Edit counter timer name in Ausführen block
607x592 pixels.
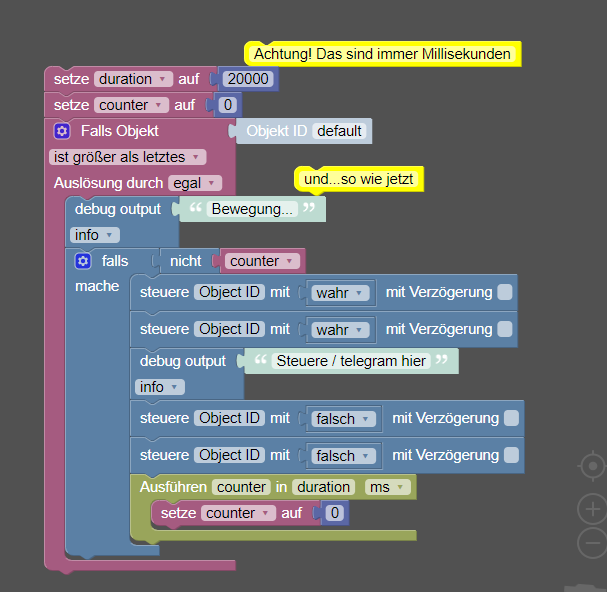point(241,487)
